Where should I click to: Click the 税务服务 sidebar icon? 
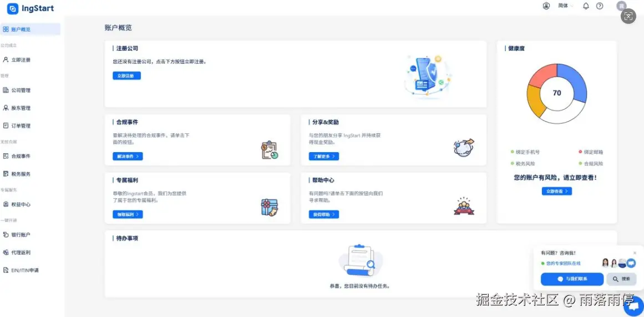point(6,174)
